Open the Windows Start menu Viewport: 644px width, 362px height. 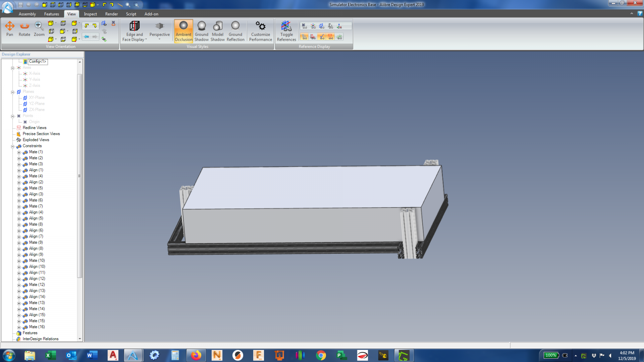9,356
